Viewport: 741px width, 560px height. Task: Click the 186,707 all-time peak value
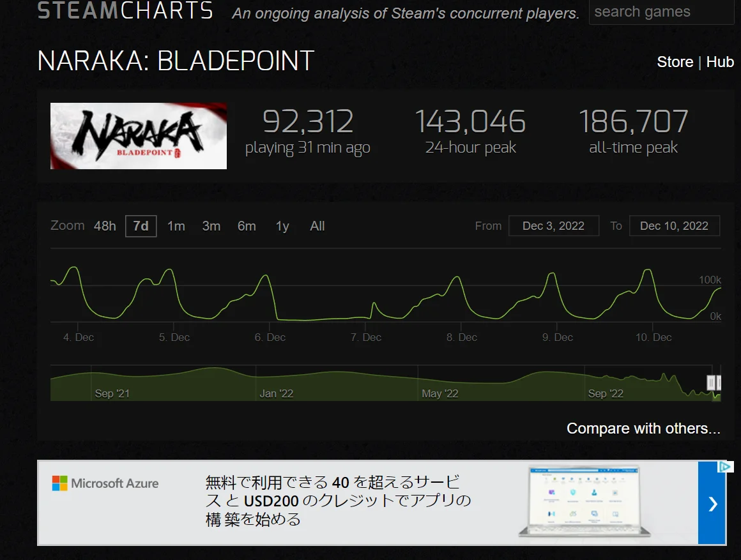click(x=633, y=121)
